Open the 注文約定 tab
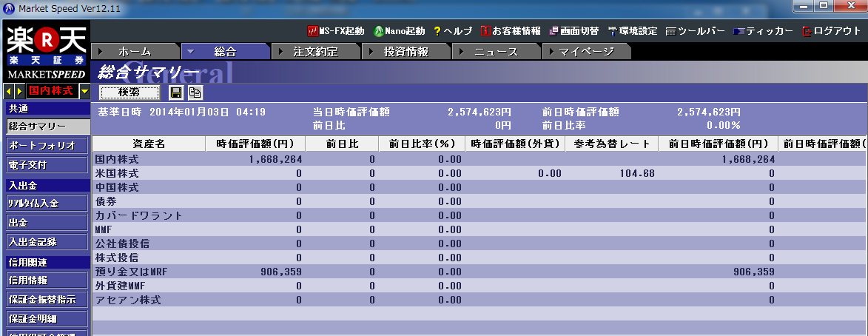 316,52
